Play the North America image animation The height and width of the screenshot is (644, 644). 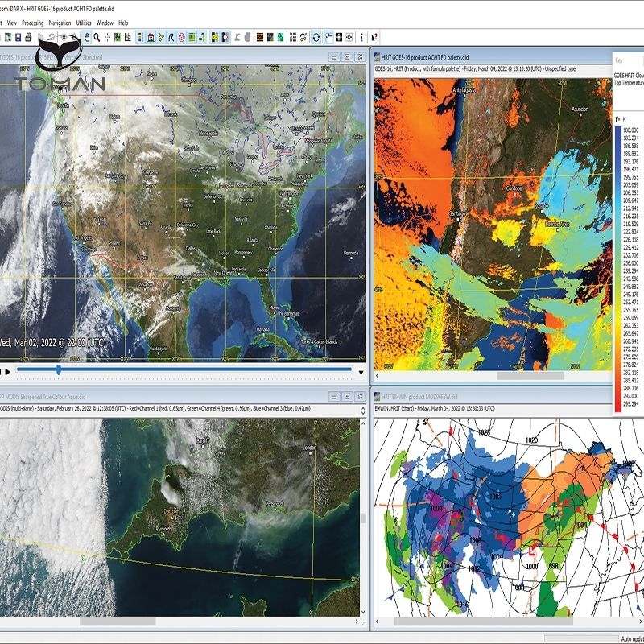coord(7,372)
